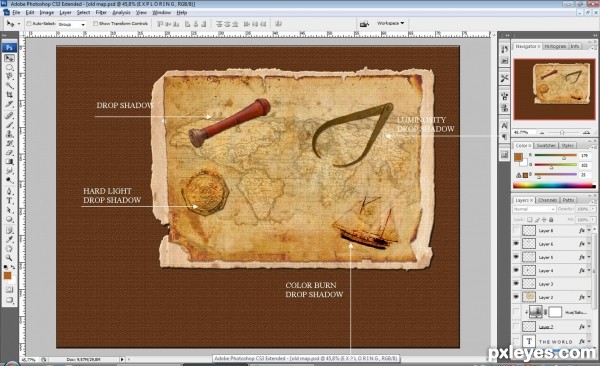The height and width of the screenshot is (366, 600).
Task: Click the Go to Bridge icon
Action: click(364, 24)
